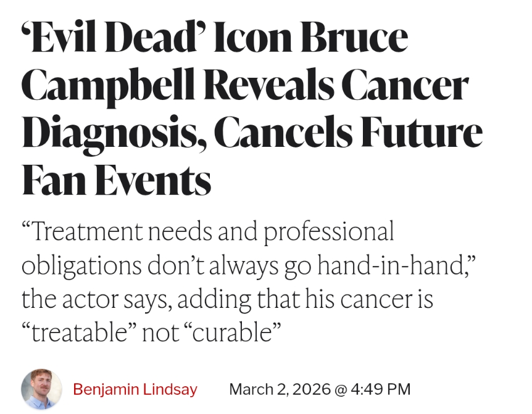Click the 4:49 PM timestamp
Screen dimensions: 532x414
pos(382,389)
